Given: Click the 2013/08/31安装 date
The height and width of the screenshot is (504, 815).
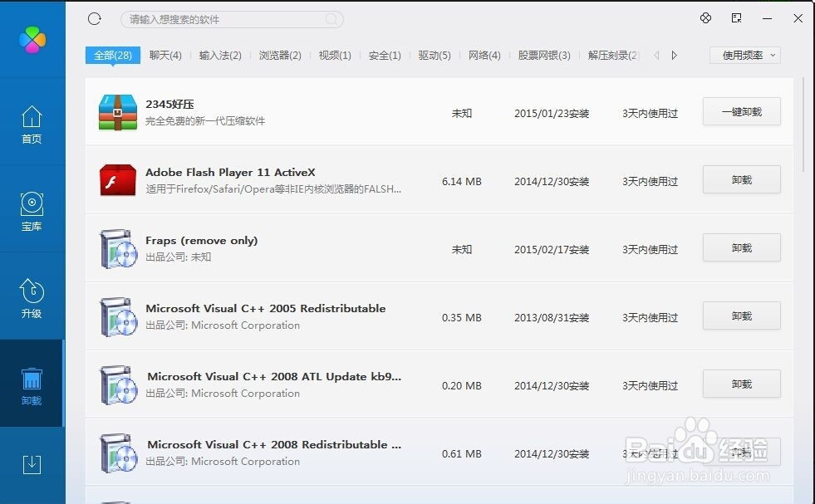Looking at the screenshot, I should 552,317.
